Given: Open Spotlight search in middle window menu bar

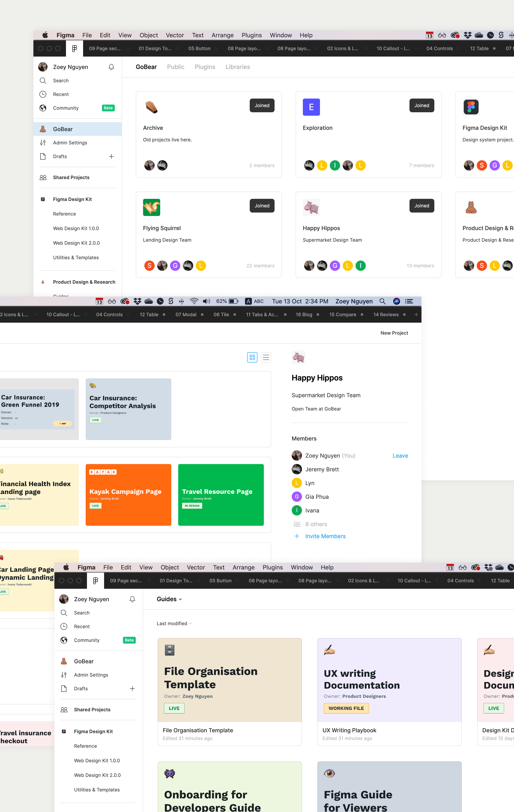Looking at the screenshot, I should pos(382,301).
